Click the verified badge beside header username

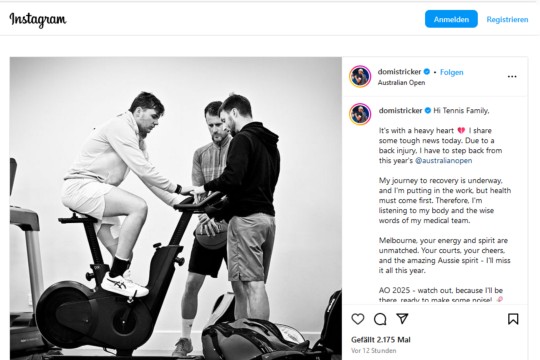[x=427, y=72]
